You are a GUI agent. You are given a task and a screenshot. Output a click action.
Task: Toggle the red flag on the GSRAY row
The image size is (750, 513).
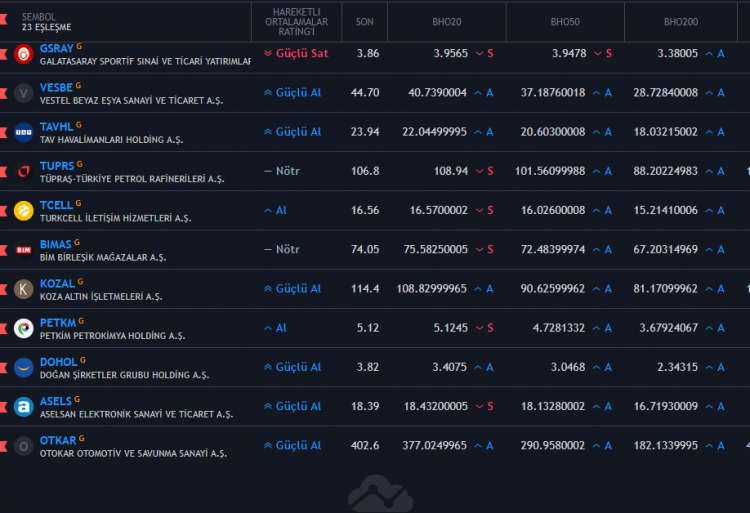click(3, 54)
